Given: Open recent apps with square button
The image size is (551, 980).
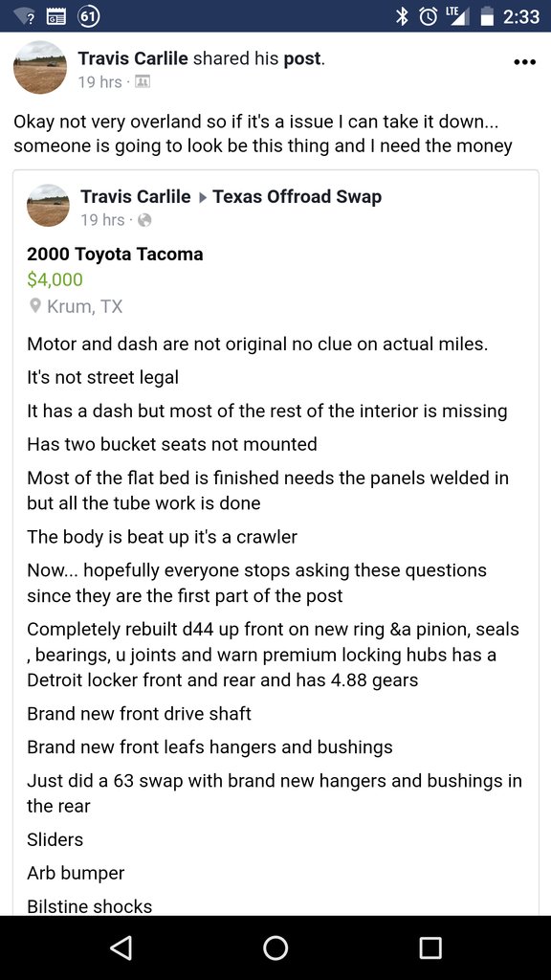Looking at the screenshot, I should 430,948.
